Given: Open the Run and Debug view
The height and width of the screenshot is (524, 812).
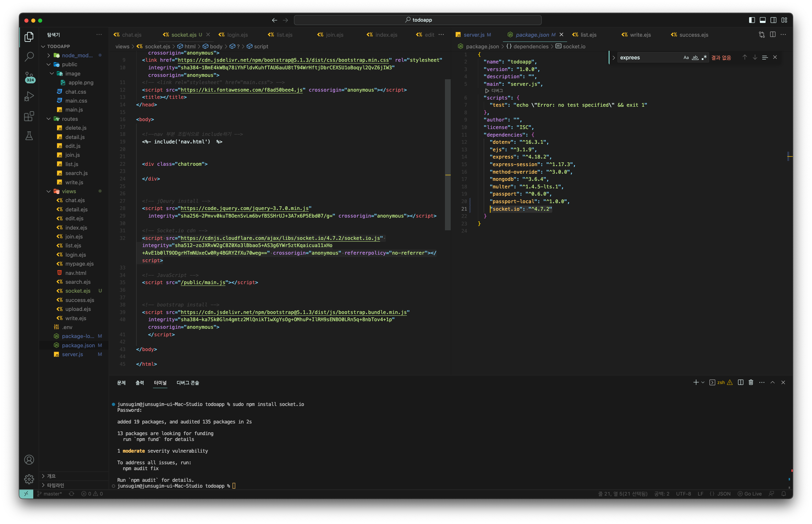Looking at the screenshot, I should coord(29,96).
